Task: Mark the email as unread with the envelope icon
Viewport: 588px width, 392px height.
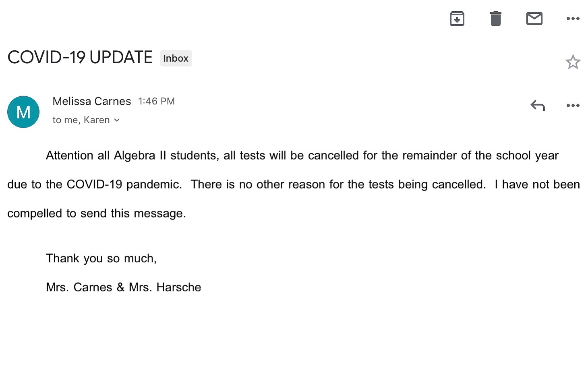Action: 534,19
